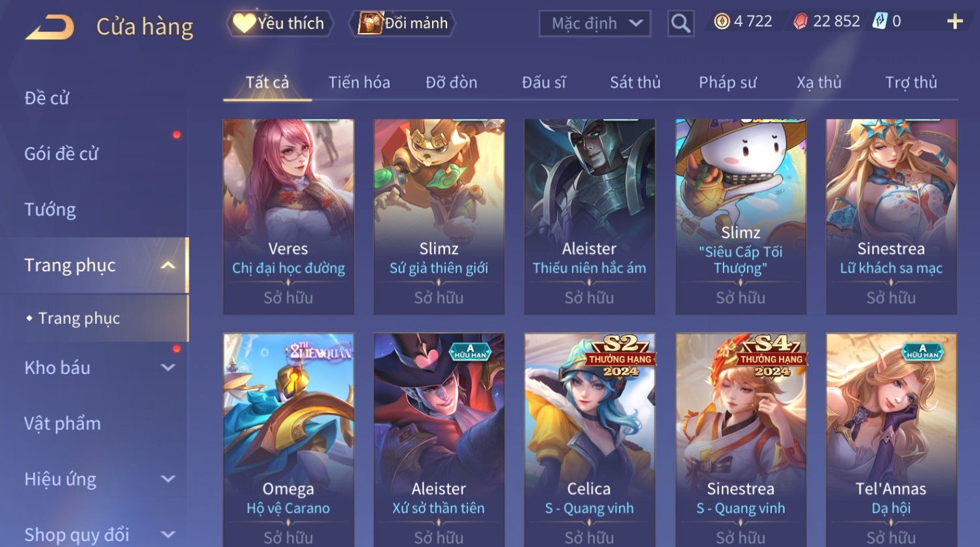Tap the plus icon to add currency
The width and height of the screenshot is (980, 547).
click(x=955, y=21)
